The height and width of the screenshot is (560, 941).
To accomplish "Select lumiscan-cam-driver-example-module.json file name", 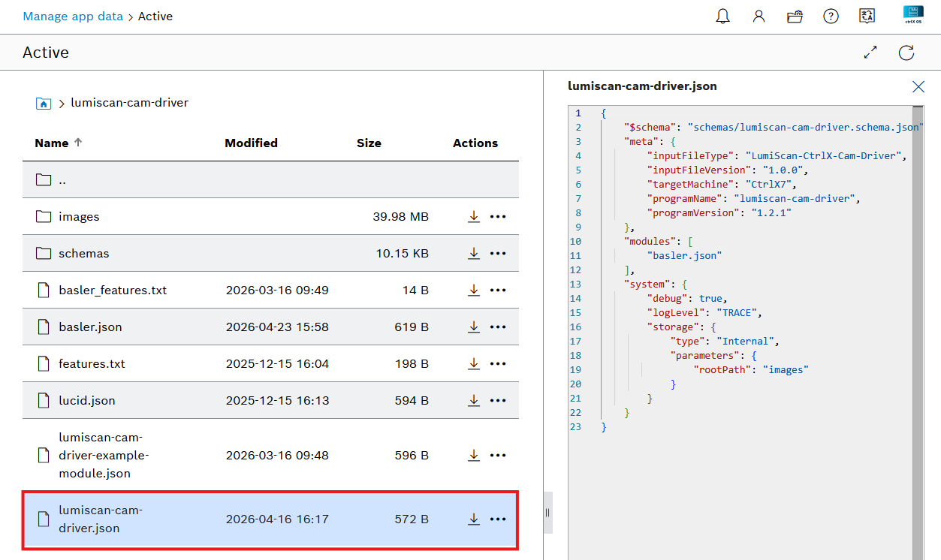I will [x=104, y=456].
